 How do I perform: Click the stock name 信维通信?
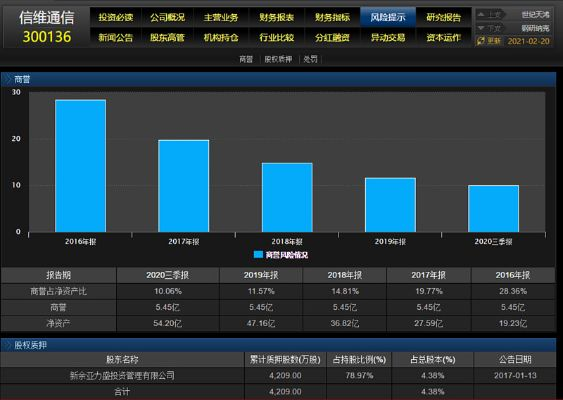coord(47,18)
